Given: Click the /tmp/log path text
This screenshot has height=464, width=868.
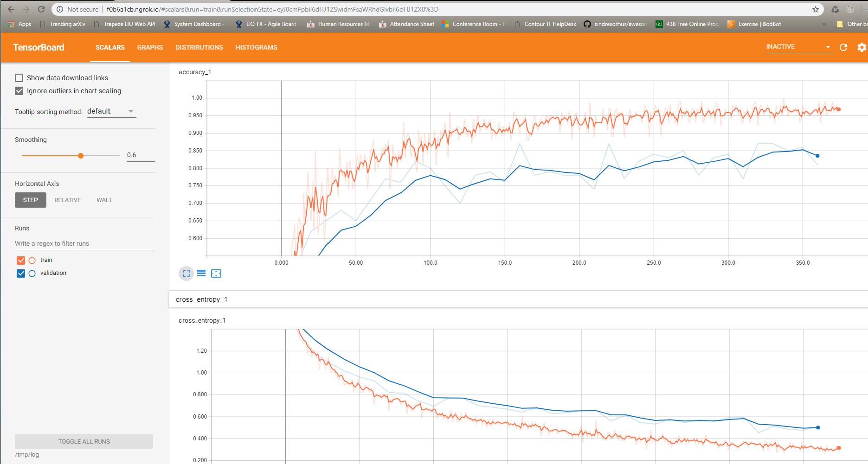Looking at the screenshot, I should click(27, 455).
